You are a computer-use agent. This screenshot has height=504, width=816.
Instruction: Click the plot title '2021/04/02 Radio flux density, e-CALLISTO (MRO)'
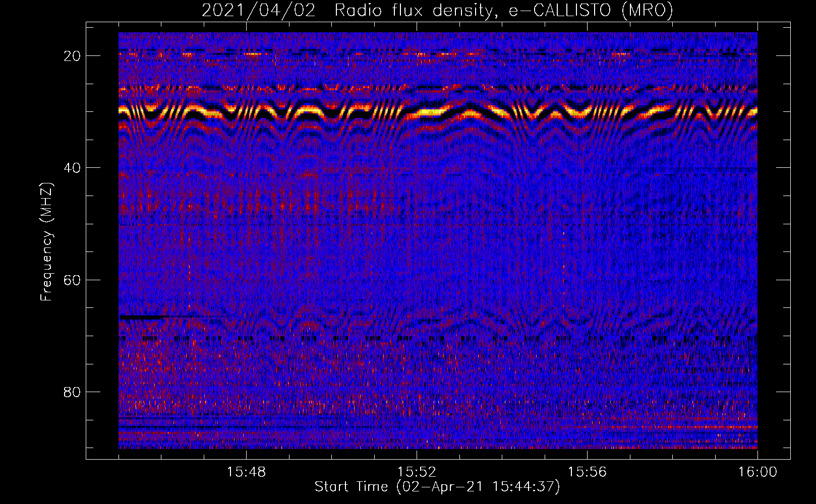pos(437,11)
